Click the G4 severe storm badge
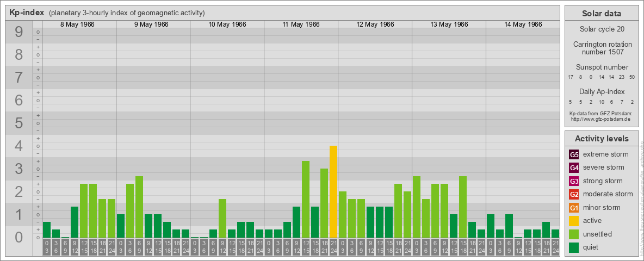Viewport: 644px width, 261px height. [x=574, y=168]
